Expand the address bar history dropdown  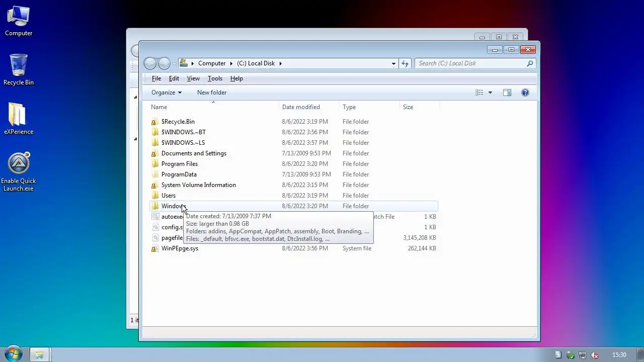393,63
